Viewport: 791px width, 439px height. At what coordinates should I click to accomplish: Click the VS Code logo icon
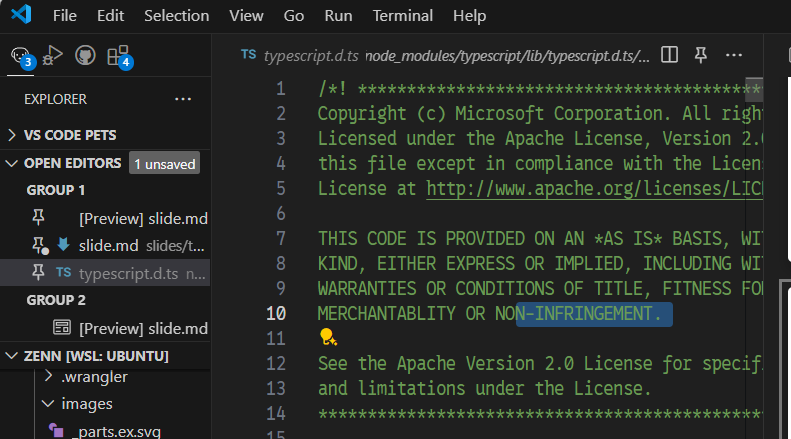pos(21,15)
